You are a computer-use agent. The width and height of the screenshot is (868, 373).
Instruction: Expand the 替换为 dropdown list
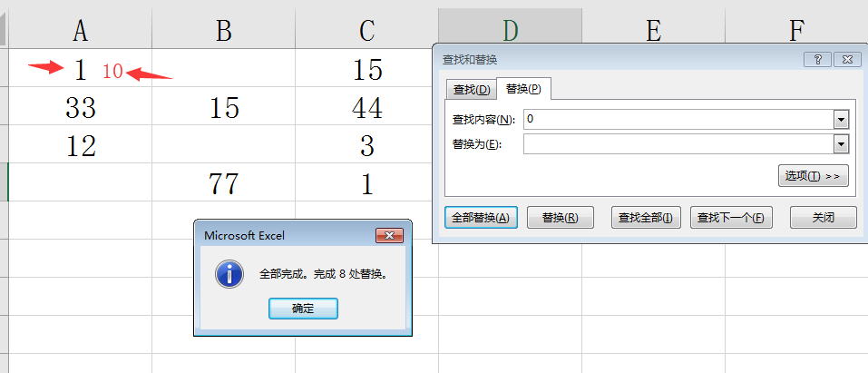841,144
